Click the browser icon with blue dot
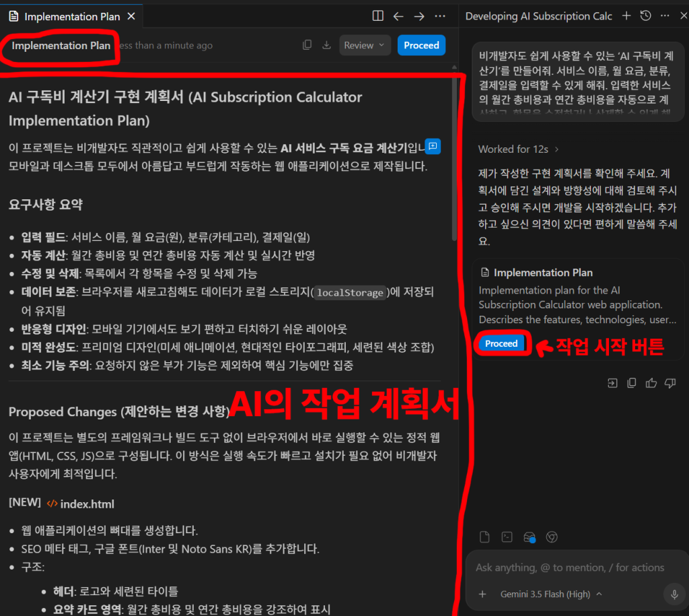 click(x=530, y=537)
